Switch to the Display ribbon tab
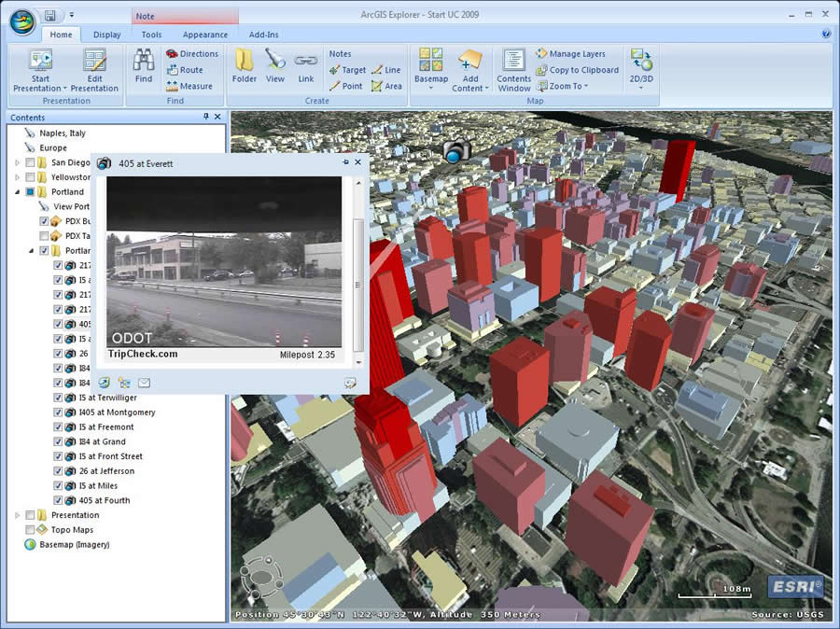 pos(106,35)
